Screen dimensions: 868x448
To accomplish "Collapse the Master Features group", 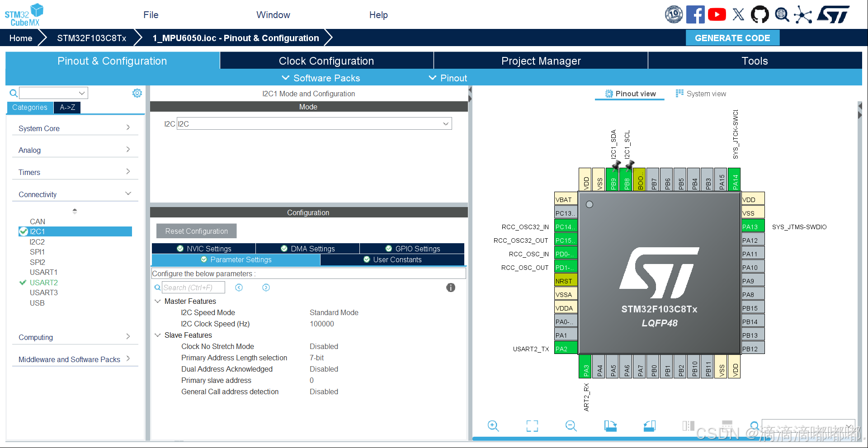I will [x=158, y=301].
